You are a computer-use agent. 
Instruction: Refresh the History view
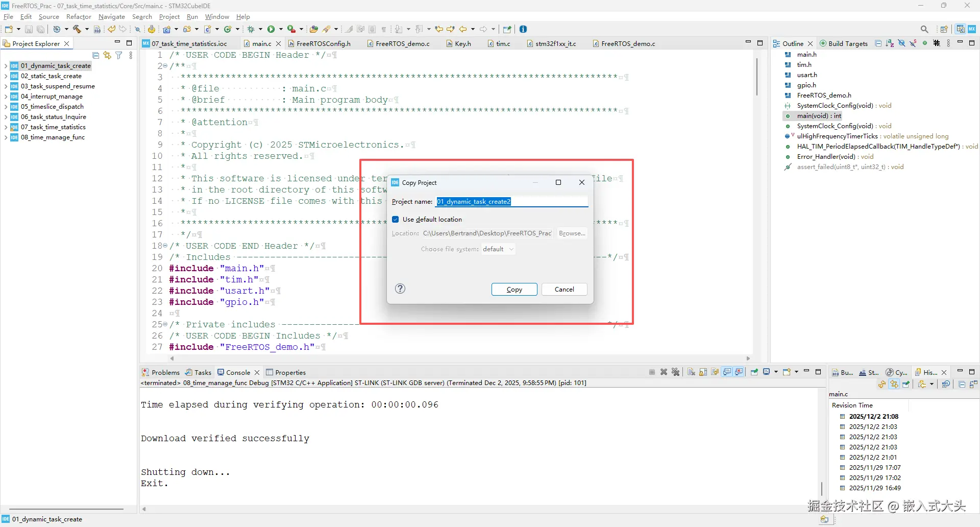coord(882,385)
